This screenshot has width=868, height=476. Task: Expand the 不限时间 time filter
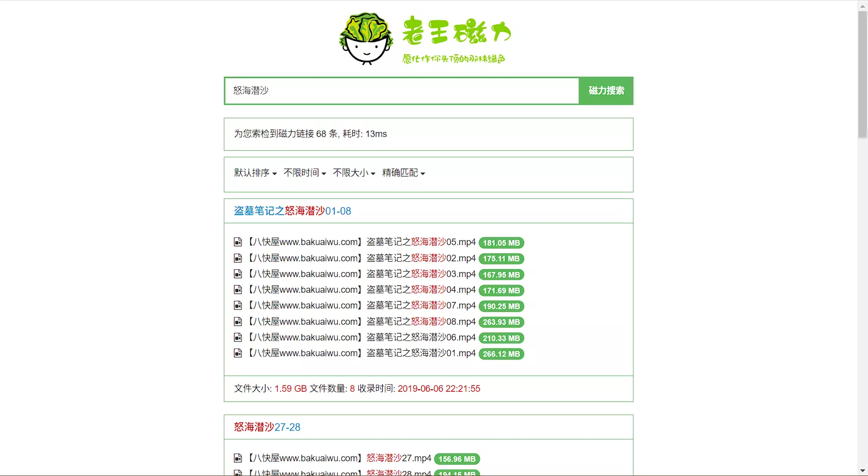(x=305, y=173)
